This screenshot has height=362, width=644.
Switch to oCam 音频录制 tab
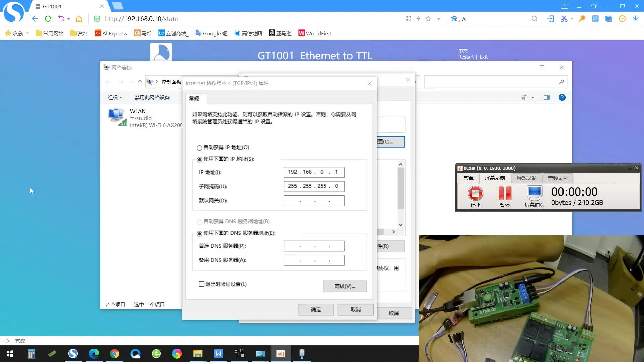tap(558, 178)
